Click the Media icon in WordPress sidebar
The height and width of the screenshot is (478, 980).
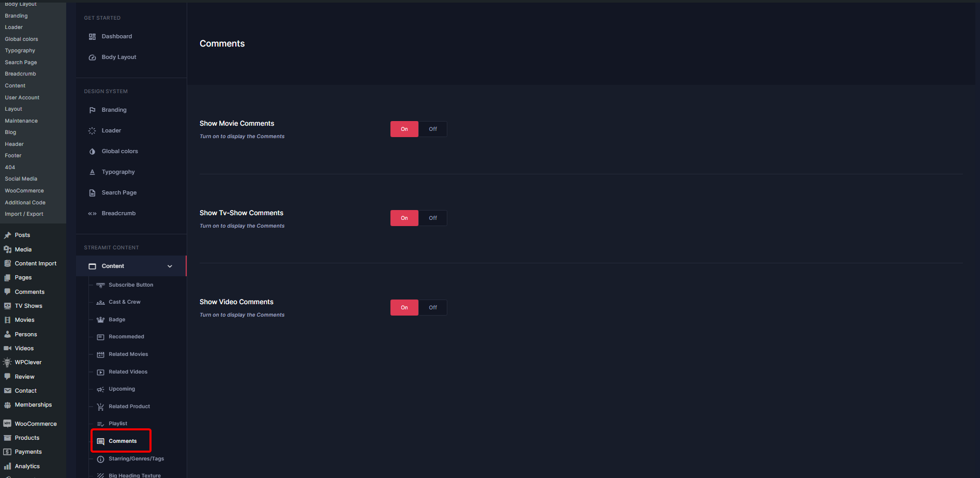click(8, 249)
